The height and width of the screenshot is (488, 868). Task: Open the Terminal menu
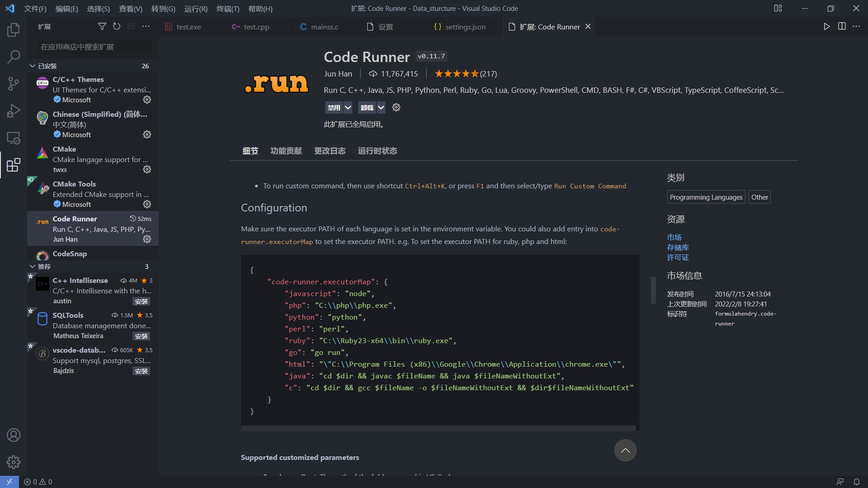tap(228, 9)
